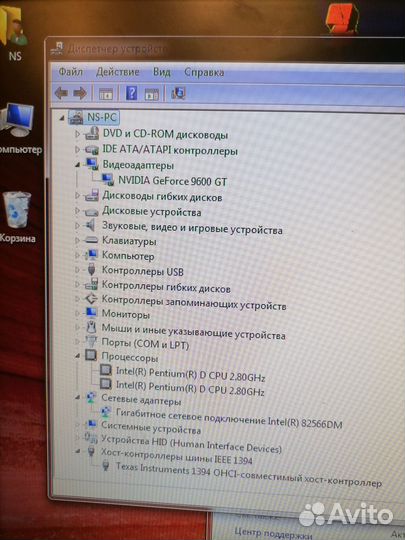Expand Звуковые, видео и игровые устройства arrow
405x540 pixels.
[x=77, y=226]
